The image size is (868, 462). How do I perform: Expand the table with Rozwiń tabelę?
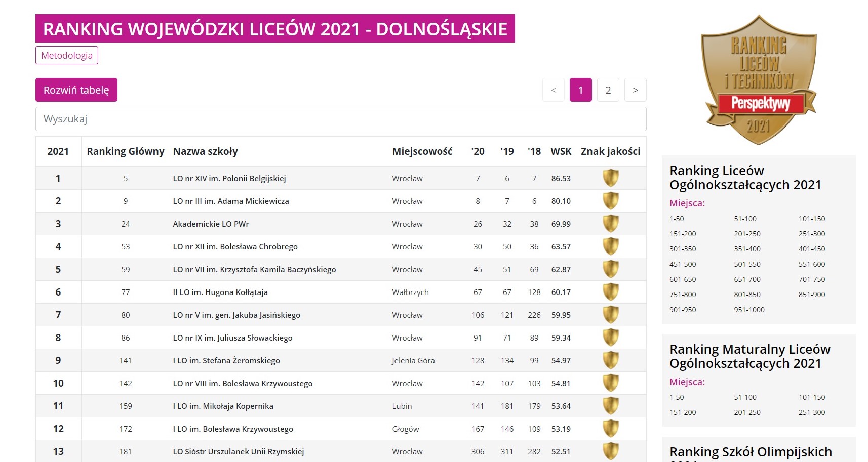tap(76, 90)
